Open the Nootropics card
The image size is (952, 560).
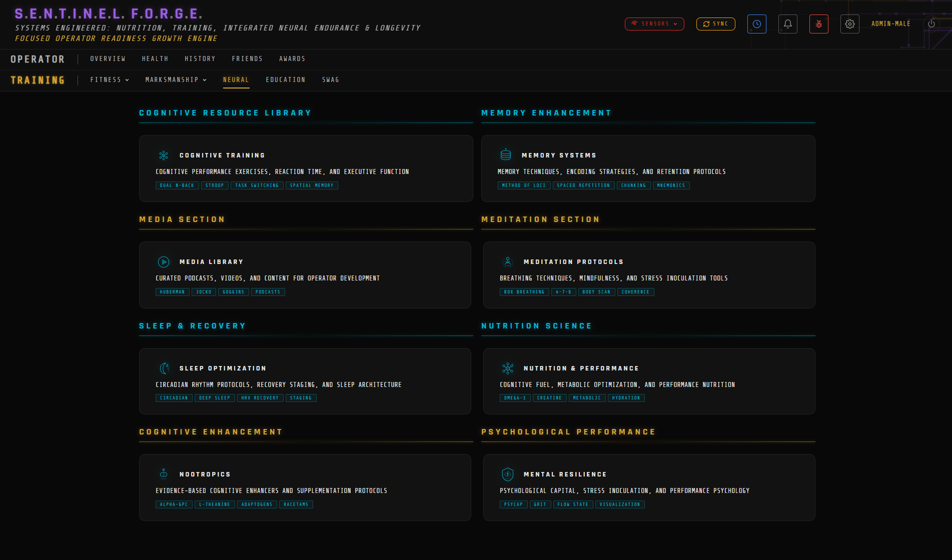305,487
